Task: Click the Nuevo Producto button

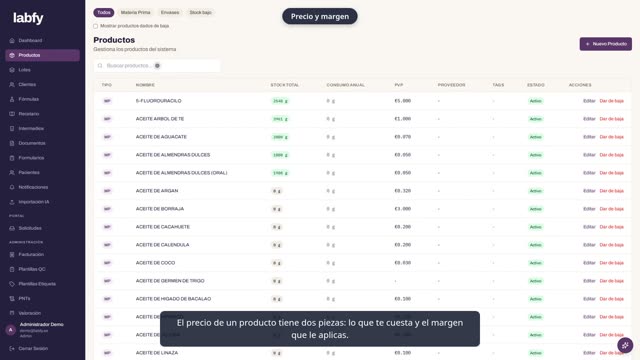Action: [606, 44]
